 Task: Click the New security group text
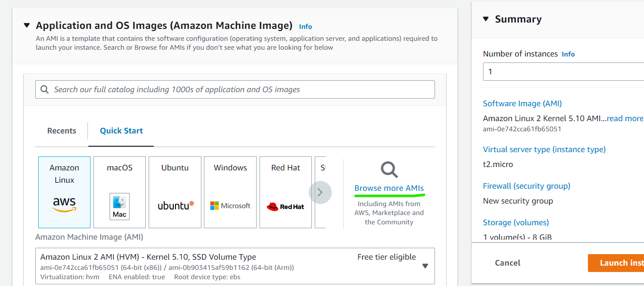[518, 201]
